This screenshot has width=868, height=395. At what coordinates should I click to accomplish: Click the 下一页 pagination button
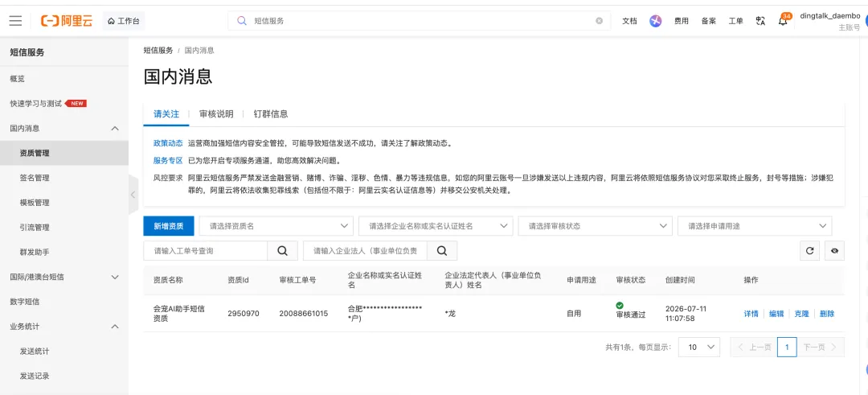(x=821, y=347)
